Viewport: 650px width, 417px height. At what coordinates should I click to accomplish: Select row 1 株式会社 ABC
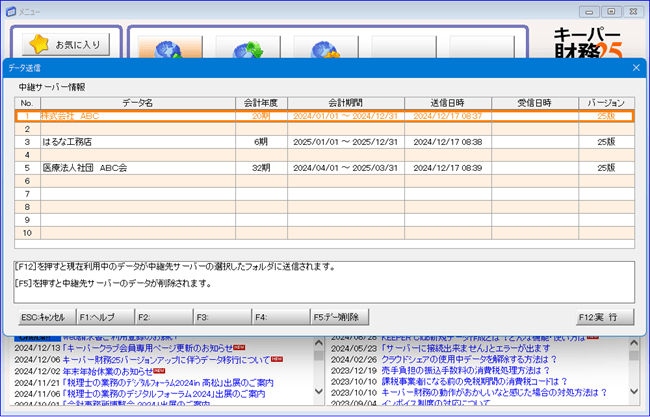(325, 116)
